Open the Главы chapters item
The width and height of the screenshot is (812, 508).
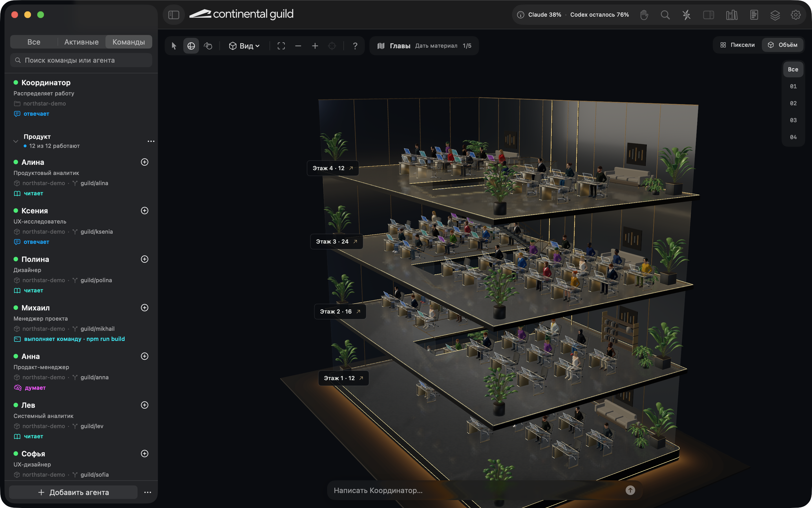424,46
